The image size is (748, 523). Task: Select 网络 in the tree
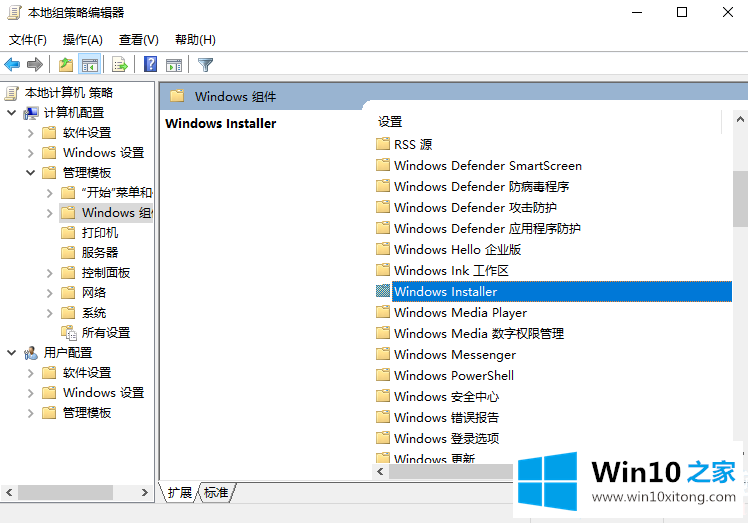pos(94,293)
